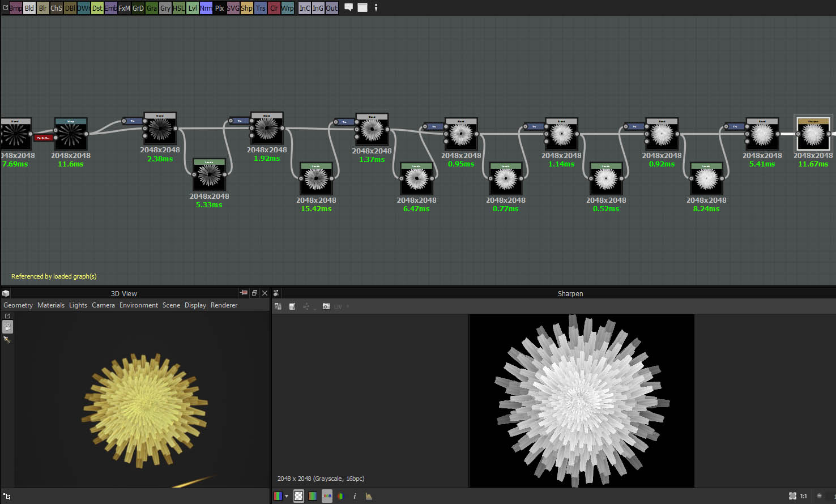Add a comment using the speech bubble icon
Viewport: 836px width, 504px height.
tap(349, 7)
